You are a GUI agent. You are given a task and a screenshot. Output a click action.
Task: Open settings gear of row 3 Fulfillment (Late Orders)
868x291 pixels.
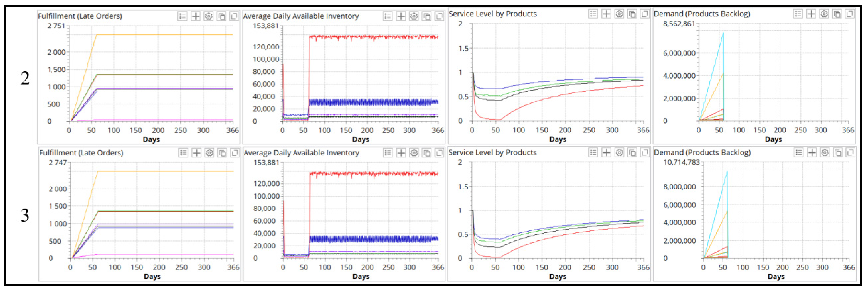[209, 153]
